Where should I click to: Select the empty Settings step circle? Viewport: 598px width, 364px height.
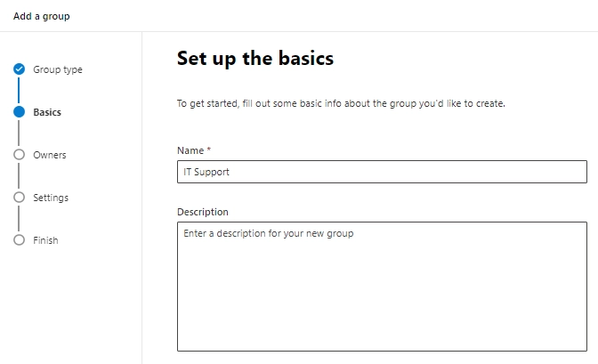pyautogui.click(x=19, y=198)
